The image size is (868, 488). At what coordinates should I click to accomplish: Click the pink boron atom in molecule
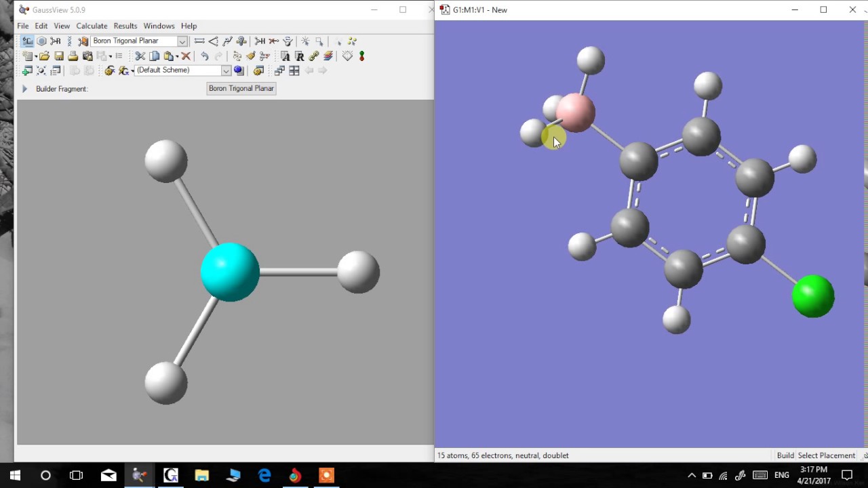click(576, 112)
